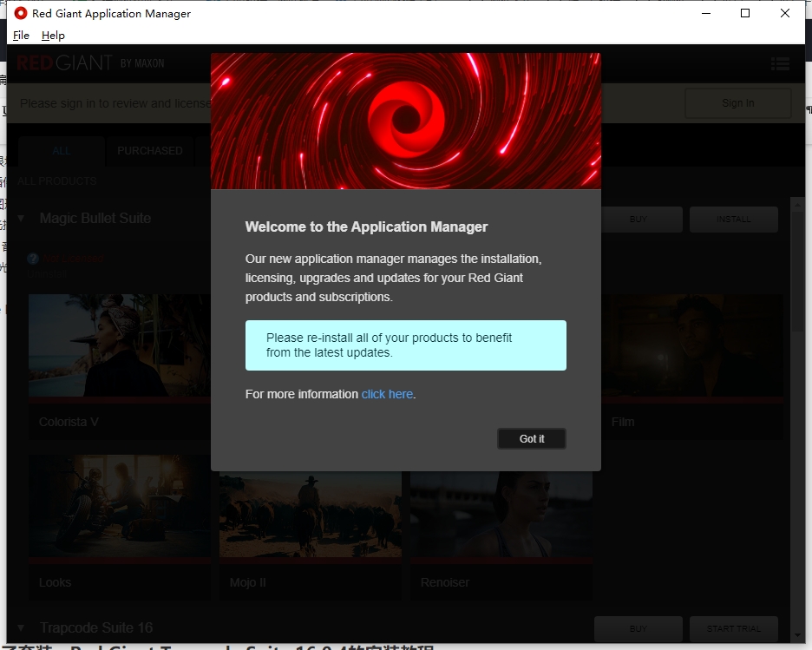Click START TRIAL for Trapcode Suite 16
The height and width of the screenshot is (650, 812).
click(x=733, y=628)
